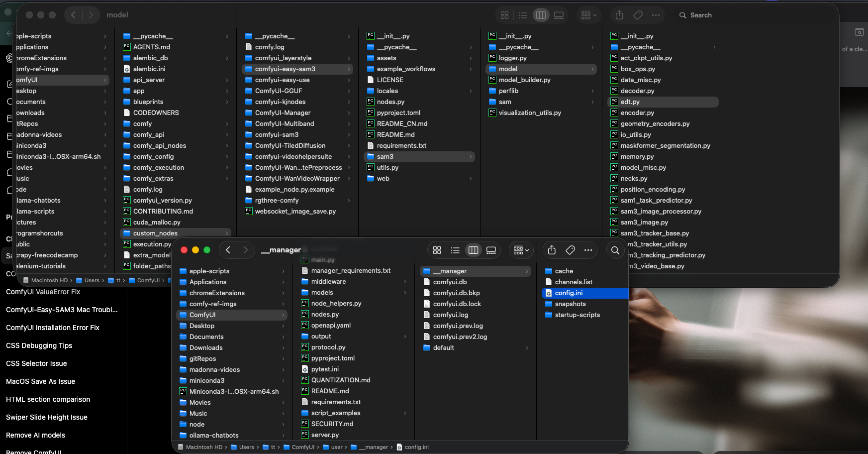Expand the rgthree-comfy folder chevron
Screen dimensions: 868x454
(349, 200)
